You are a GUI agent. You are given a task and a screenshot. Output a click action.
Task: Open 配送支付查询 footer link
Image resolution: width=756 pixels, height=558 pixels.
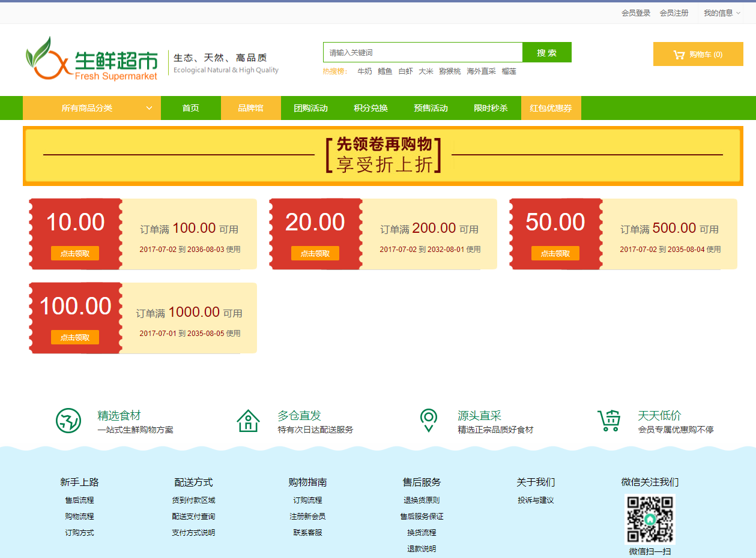[x=193, y=517]
